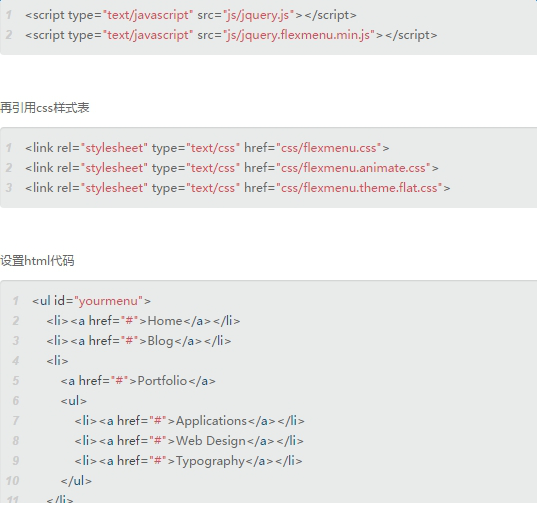The width and height of the screenshot is (537, 523).
Task: Click line number 3 in CSS block
Action: pos(9,188)
